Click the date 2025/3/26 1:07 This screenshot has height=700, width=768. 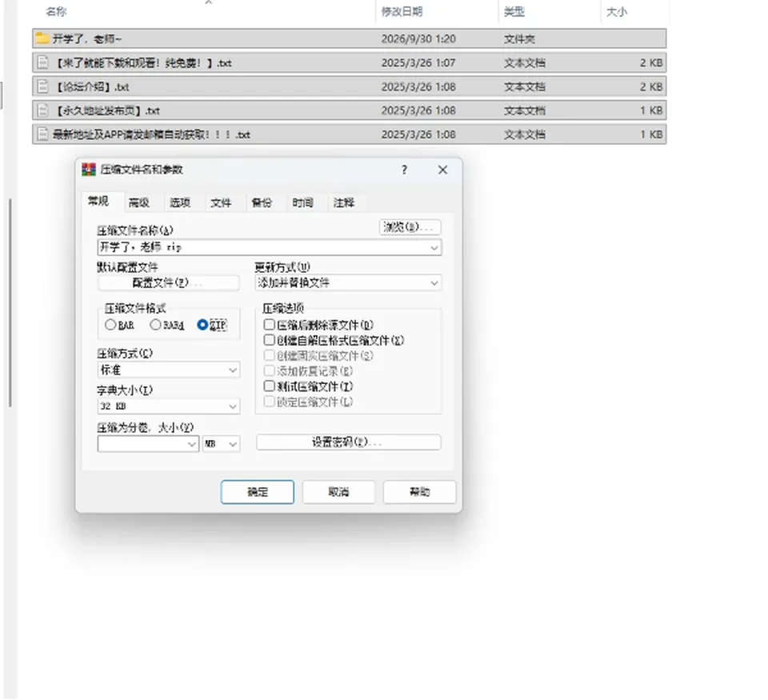[418, 62]
